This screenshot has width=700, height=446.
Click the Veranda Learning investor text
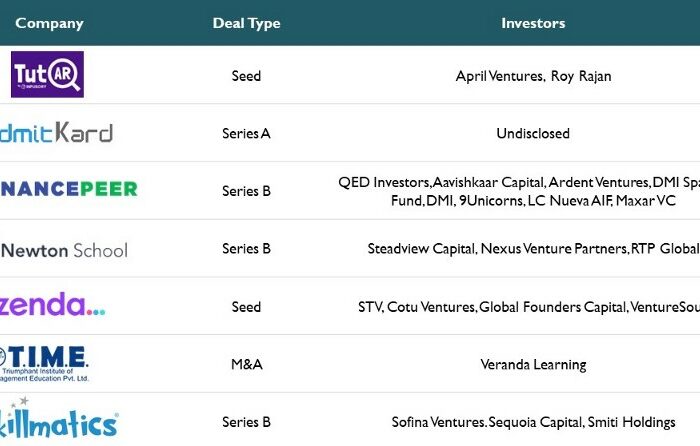point(533,365)
